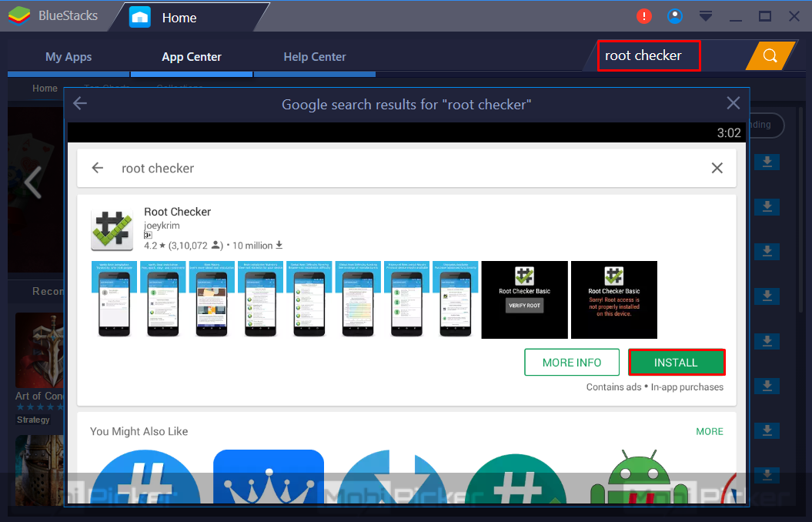Switch to My Apps tab
The width and height of the screenshot is (812, 522).
point(69,57)
